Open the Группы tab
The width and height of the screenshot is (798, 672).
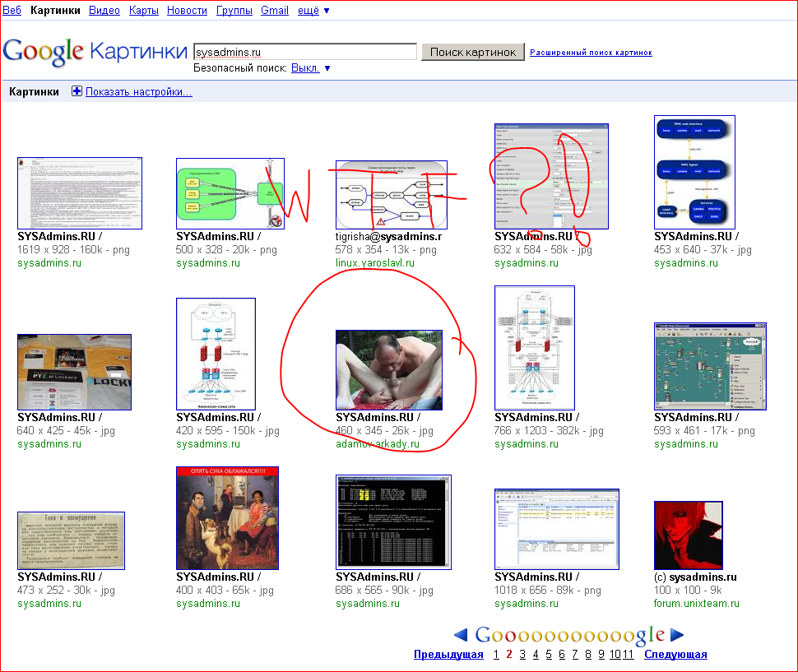coord(234,10)
